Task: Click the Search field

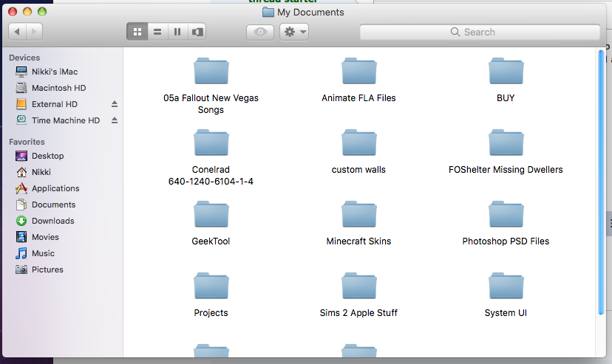Action: coord(480,32)
